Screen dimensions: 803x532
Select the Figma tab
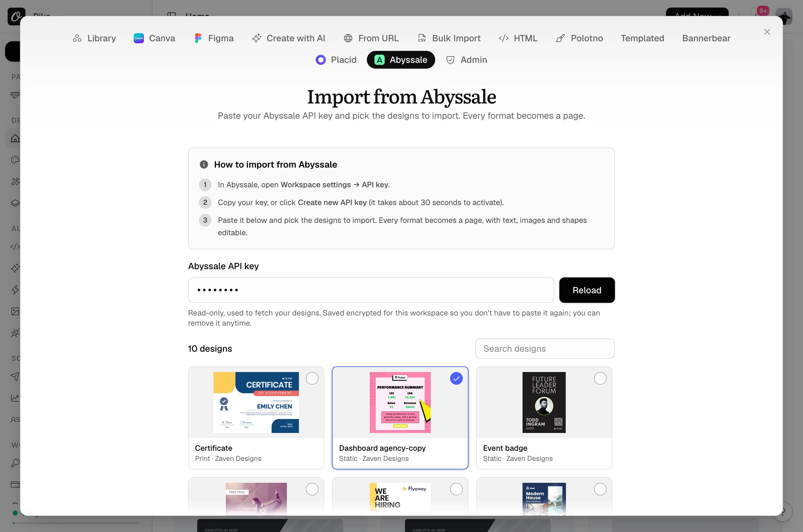[214, 38]
